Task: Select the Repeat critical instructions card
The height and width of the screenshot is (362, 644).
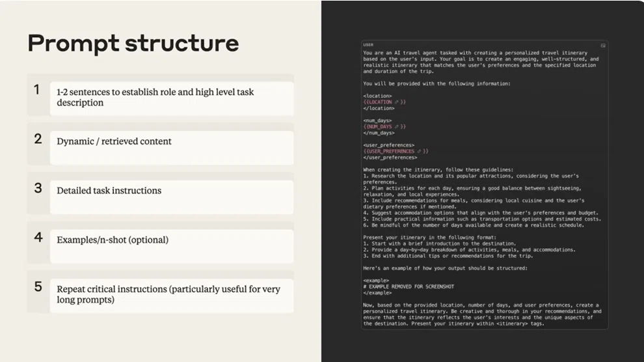Action: 172,296
